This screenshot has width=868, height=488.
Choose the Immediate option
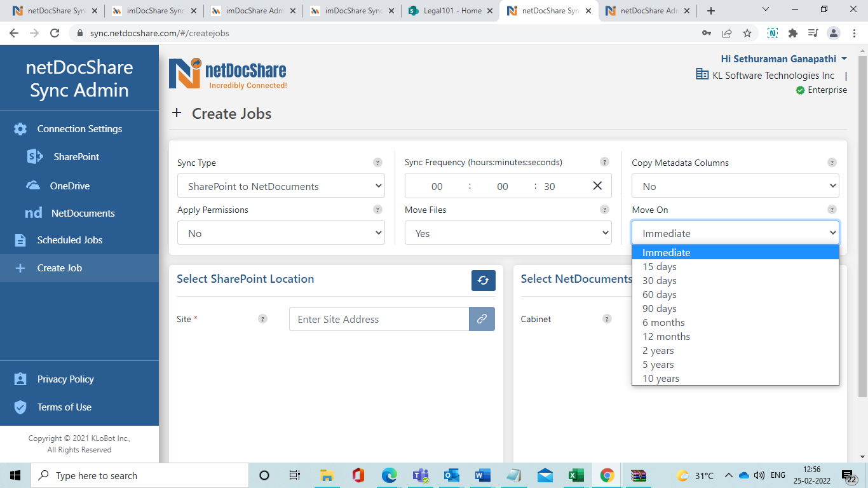(x=735, y=253)
